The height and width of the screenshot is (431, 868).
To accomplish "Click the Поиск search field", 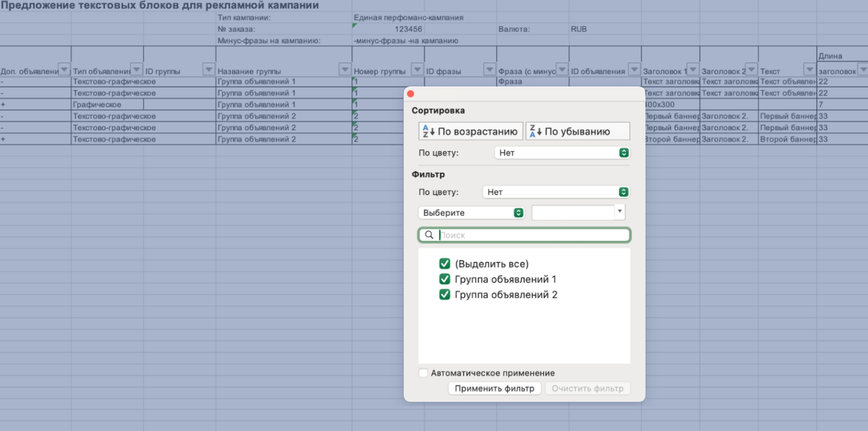I will click(524, 235).
